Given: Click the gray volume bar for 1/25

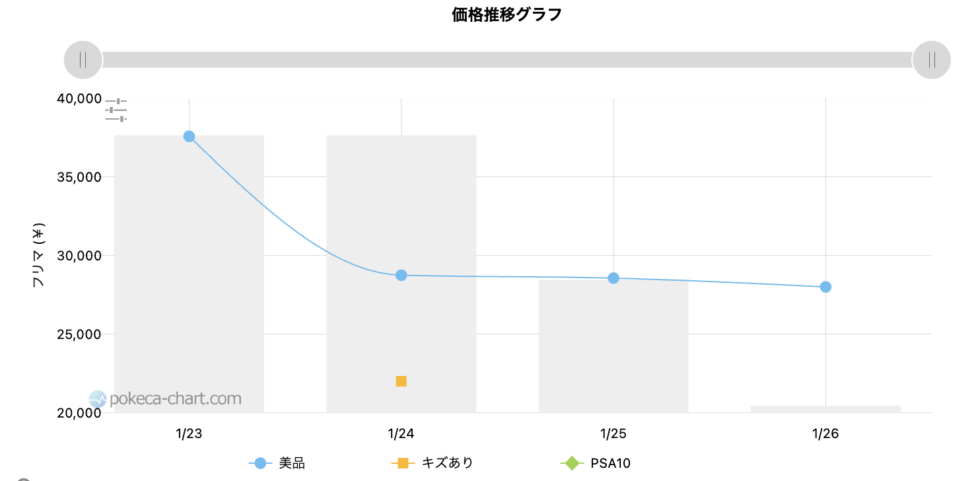Looking at the screenshot, I should tap(613, 346).
